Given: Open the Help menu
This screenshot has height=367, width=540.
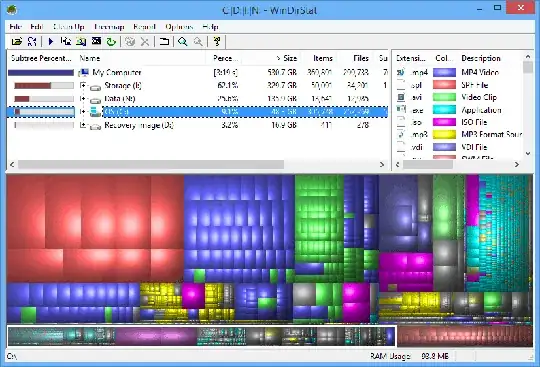Looking at the screenshot, I should (x=210, y=27).
